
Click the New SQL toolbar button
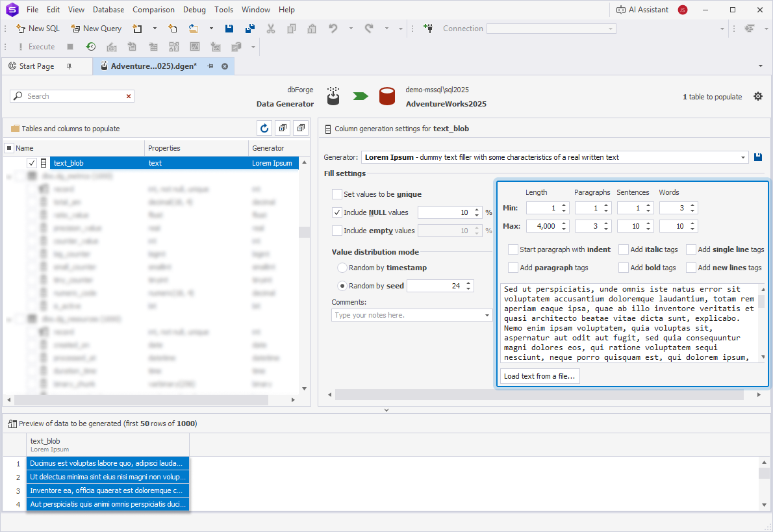click(38, 29)
